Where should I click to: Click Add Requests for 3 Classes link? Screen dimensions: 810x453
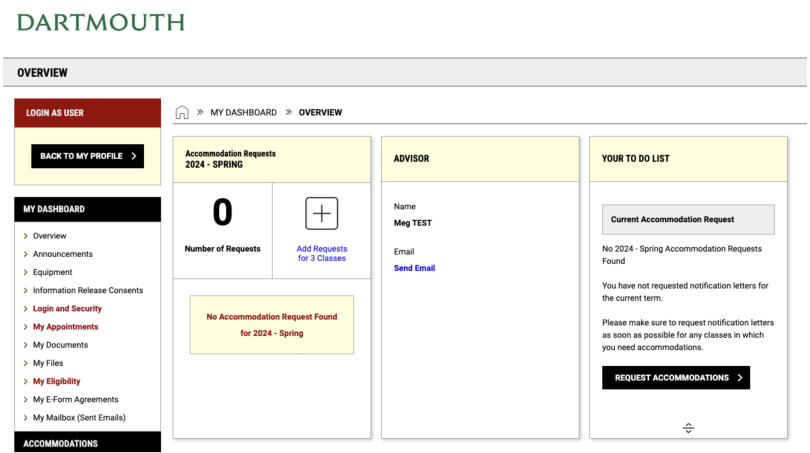(x=321, y=253)
